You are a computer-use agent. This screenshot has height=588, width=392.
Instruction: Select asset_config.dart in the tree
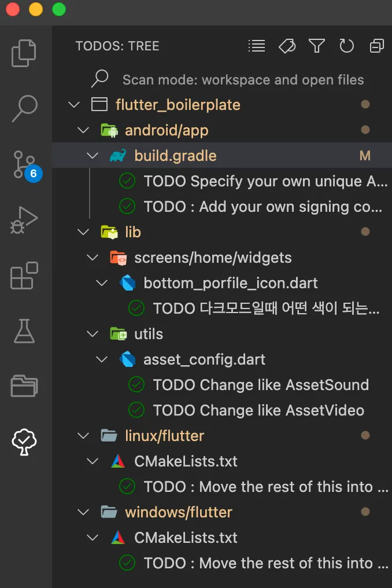[x=204, y=359]
